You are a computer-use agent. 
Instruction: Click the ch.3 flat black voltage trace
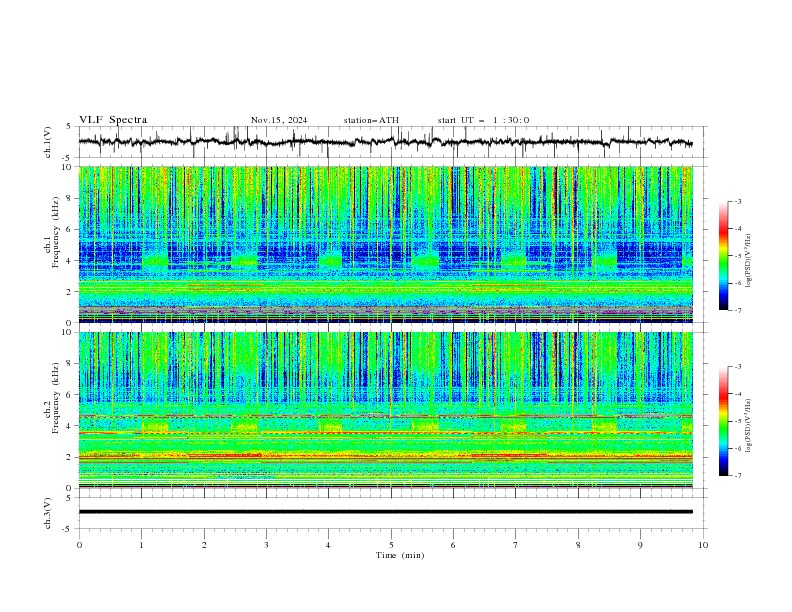(385, 512)
